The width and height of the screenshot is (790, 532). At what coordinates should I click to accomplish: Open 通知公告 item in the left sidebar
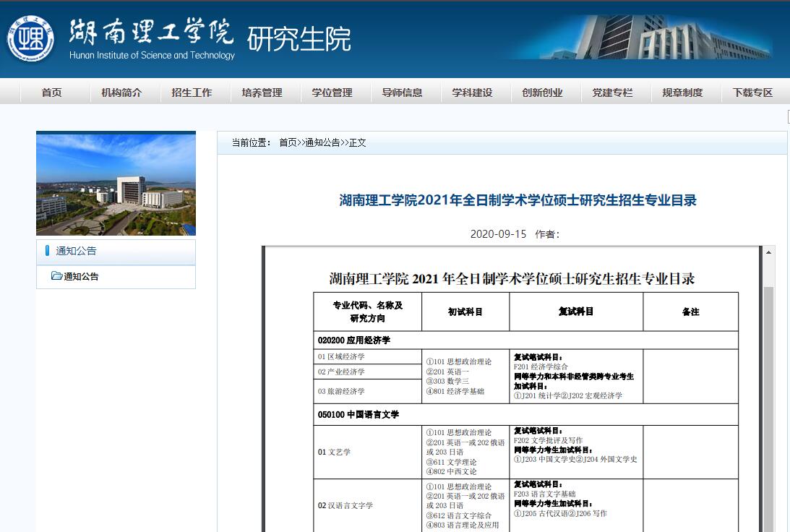(x=81, y=277)
